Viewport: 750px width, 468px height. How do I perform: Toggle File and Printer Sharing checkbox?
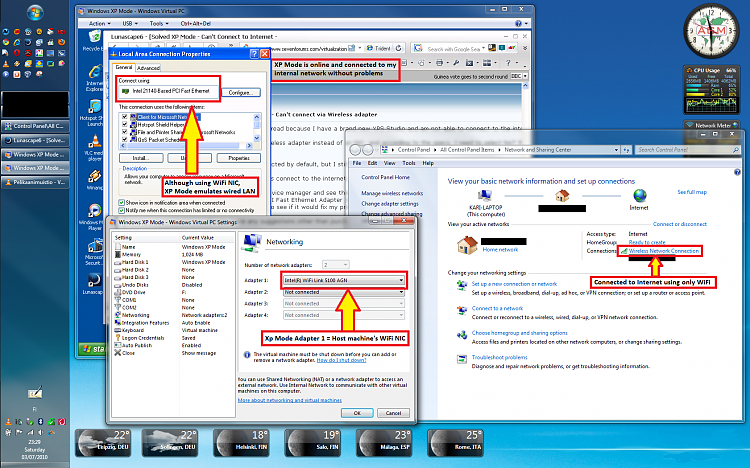coord(125,132)
